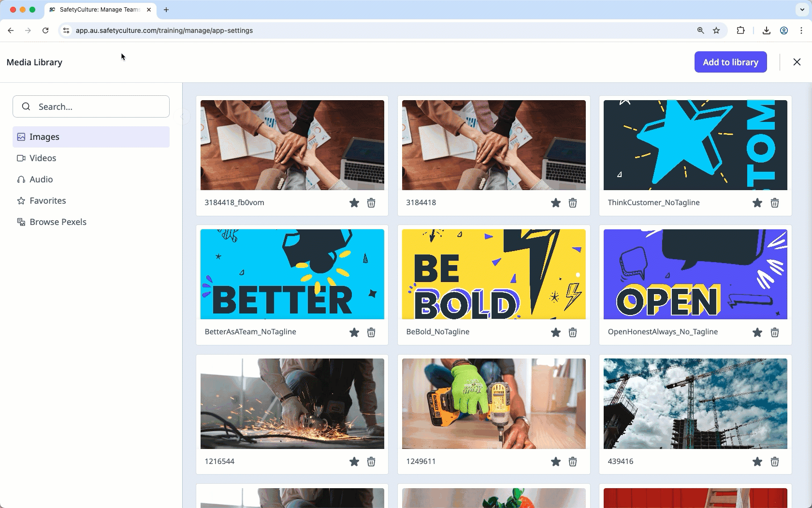
Task: Bookmark this page
Action: [716, 30]
